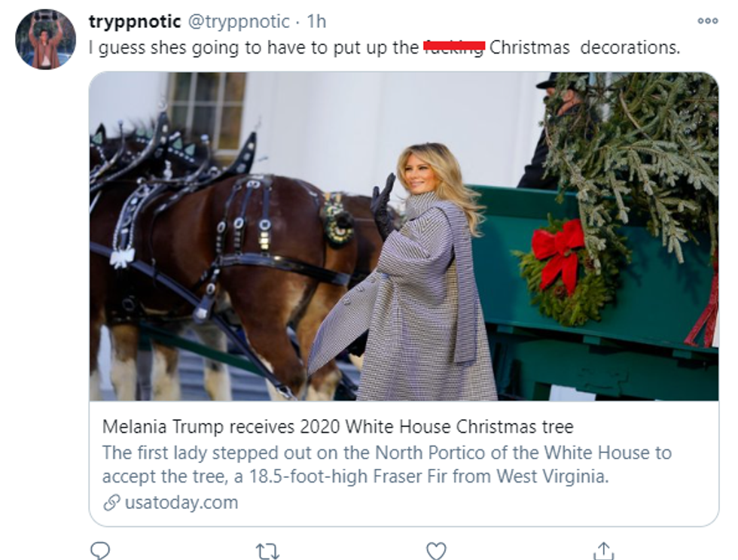Click the red bow wreath in the photo
The width and height of the screenshot is (738, 560).
point(561,256)
